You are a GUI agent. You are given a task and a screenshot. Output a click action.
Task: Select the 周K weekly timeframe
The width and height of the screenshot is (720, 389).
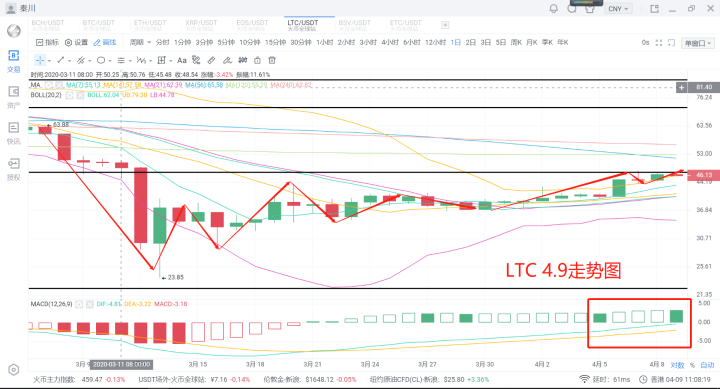(x=516, y=42)
